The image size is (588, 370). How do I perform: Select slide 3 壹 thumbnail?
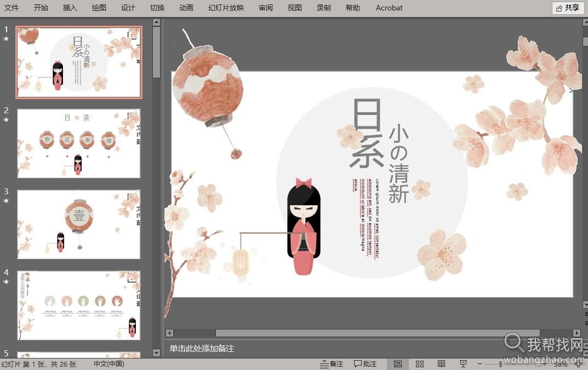(79, 224)
